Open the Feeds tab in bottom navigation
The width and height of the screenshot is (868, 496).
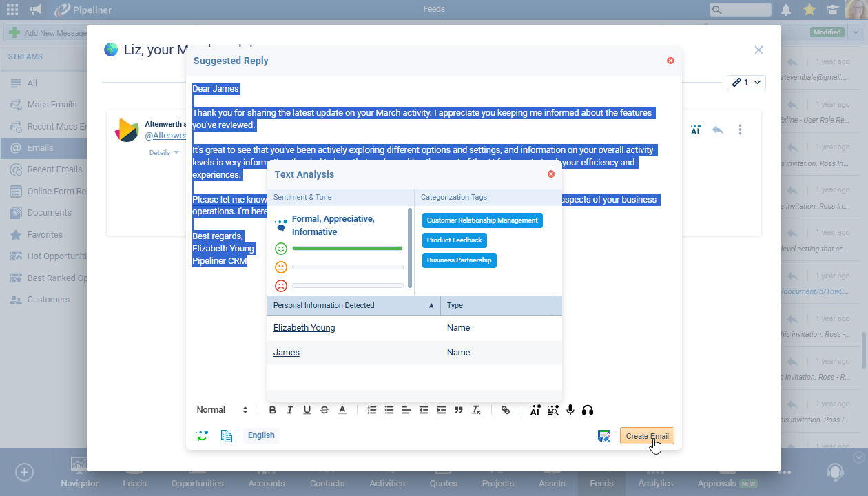(x=601, y=483)
